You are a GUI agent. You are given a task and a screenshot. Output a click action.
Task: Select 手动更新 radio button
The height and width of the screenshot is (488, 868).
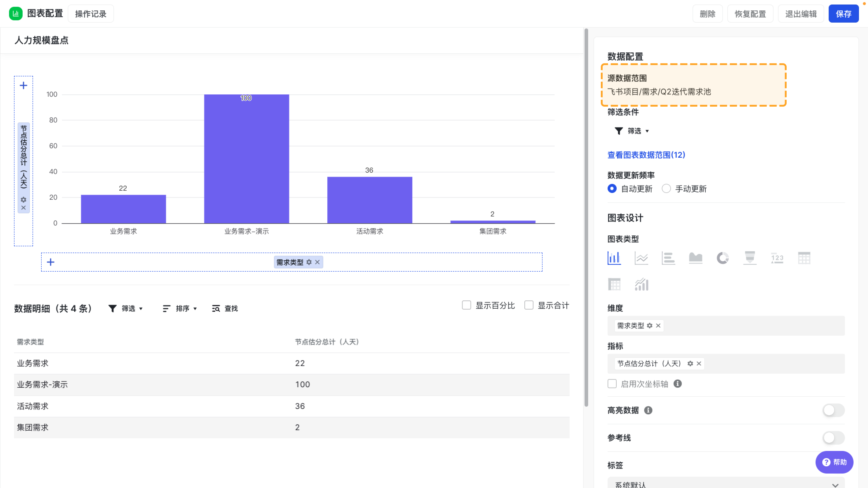pos(666,189)
